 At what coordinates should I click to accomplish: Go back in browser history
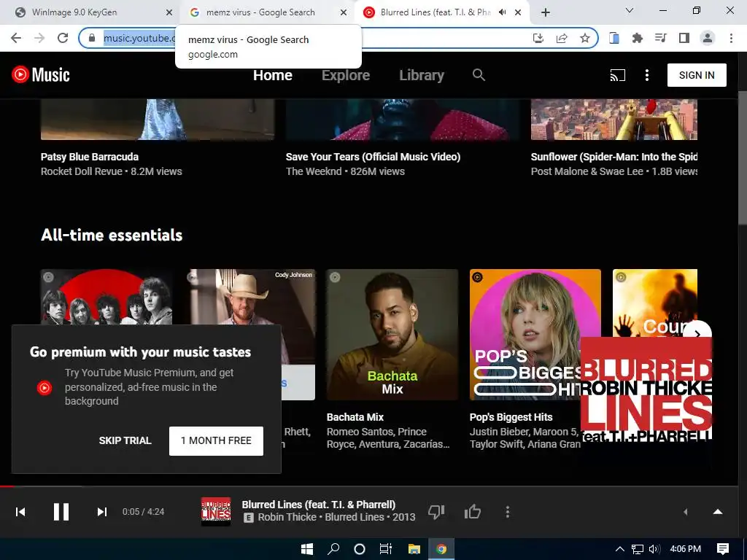(16, 38)
